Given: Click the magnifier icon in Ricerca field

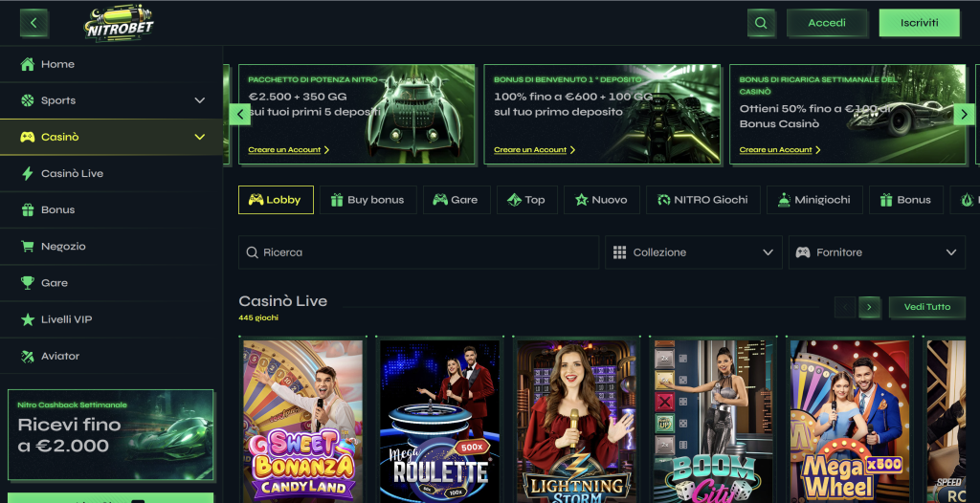Looking at the screenshot, I should point(253,252).
